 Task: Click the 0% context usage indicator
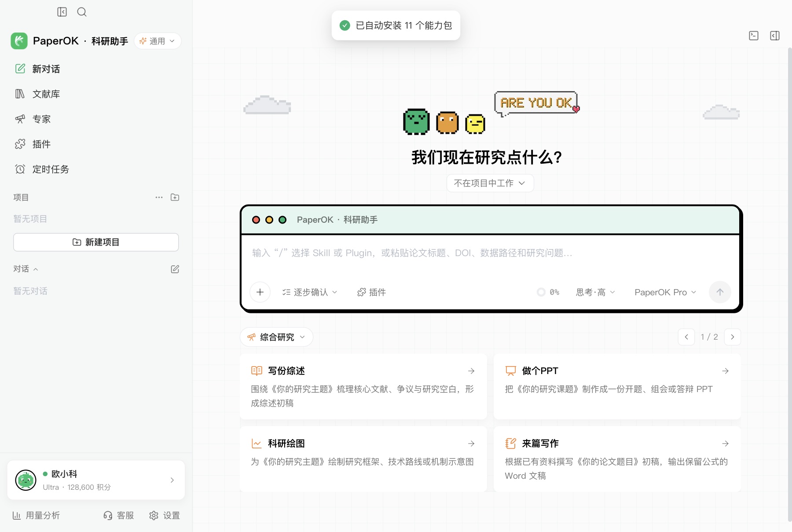(548, 292)
